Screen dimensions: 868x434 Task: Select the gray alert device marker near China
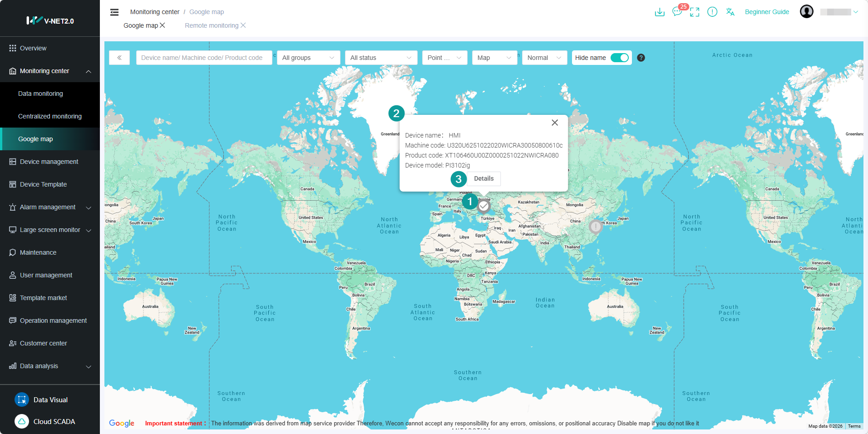(x=596, y=226)
